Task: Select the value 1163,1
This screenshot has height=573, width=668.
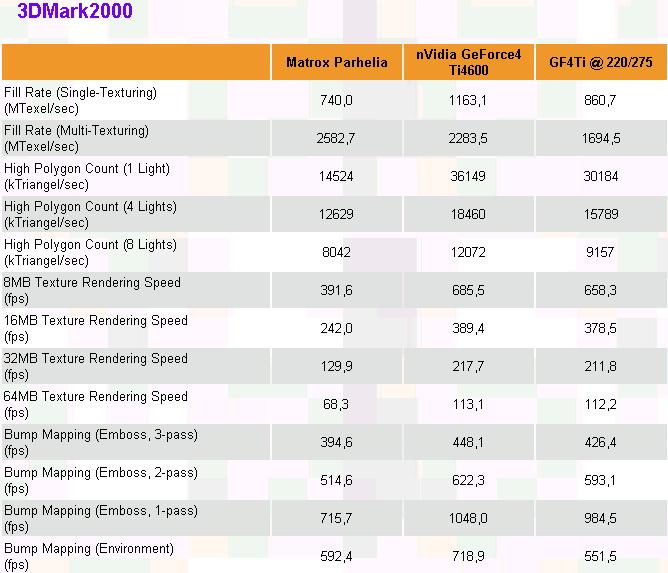Action: click(x=468, y=100)
